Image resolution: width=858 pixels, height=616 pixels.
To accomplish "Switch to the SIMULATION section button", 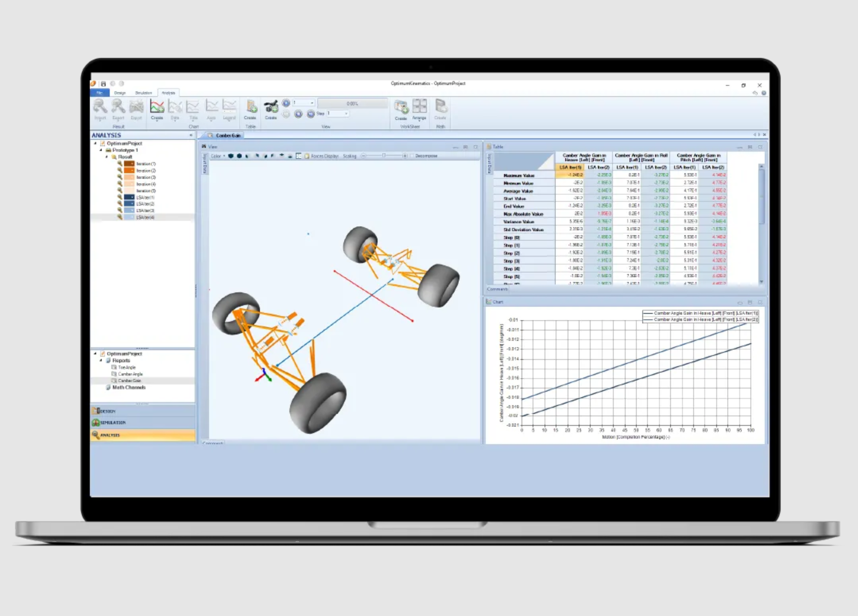I will 143,423.
